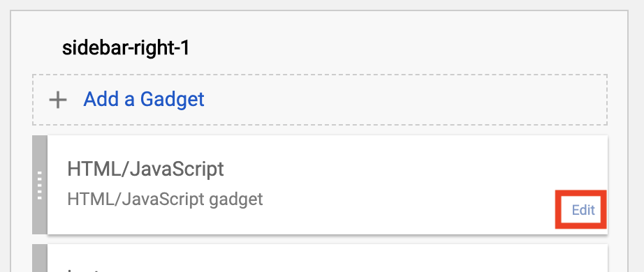Edit the HTML/JavaScript gadget

pos(583,210)
